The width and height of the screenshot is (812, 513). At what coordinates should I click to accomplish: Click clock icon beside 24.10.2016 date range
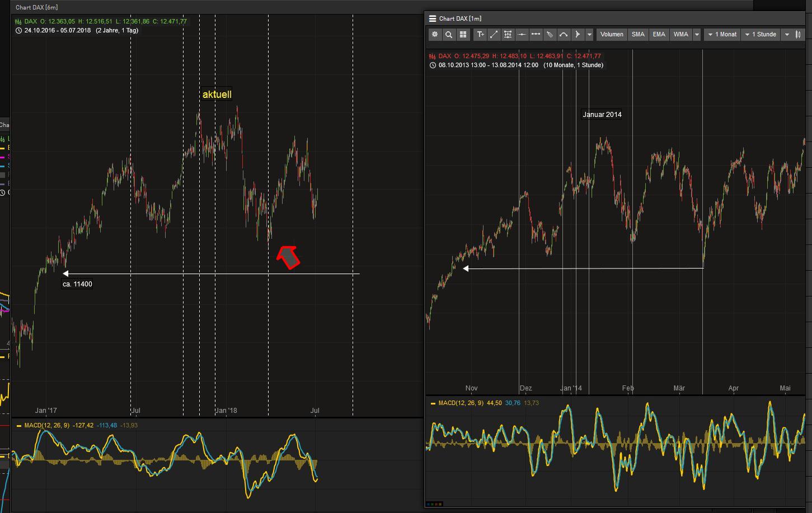pos(18,31)
